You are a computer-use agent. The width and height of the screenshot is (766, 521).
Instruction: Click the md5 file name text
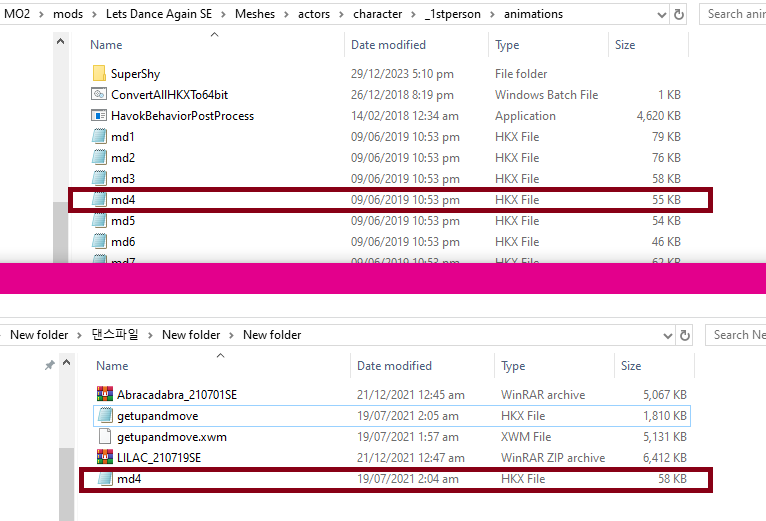(x=123, y=220)
